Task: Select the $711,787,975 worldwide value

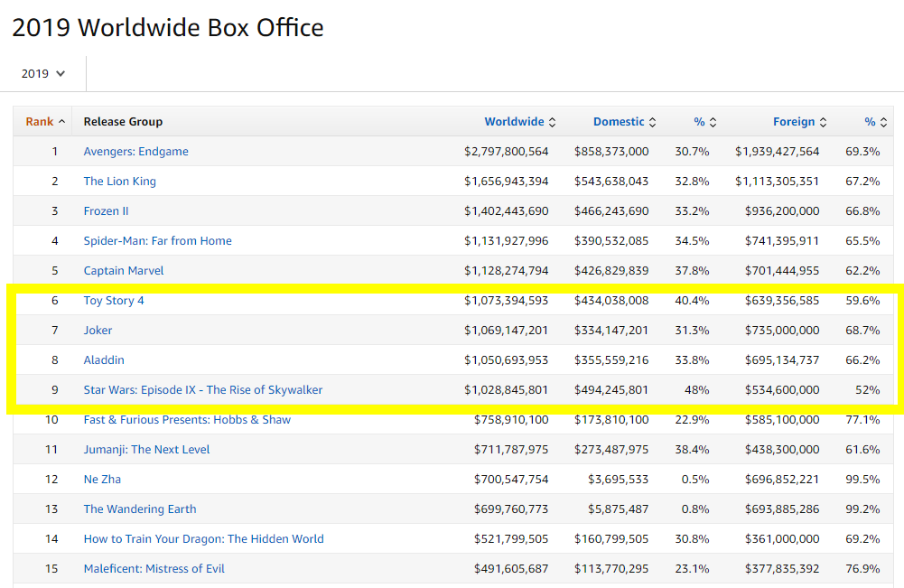Action: (511, 450)
